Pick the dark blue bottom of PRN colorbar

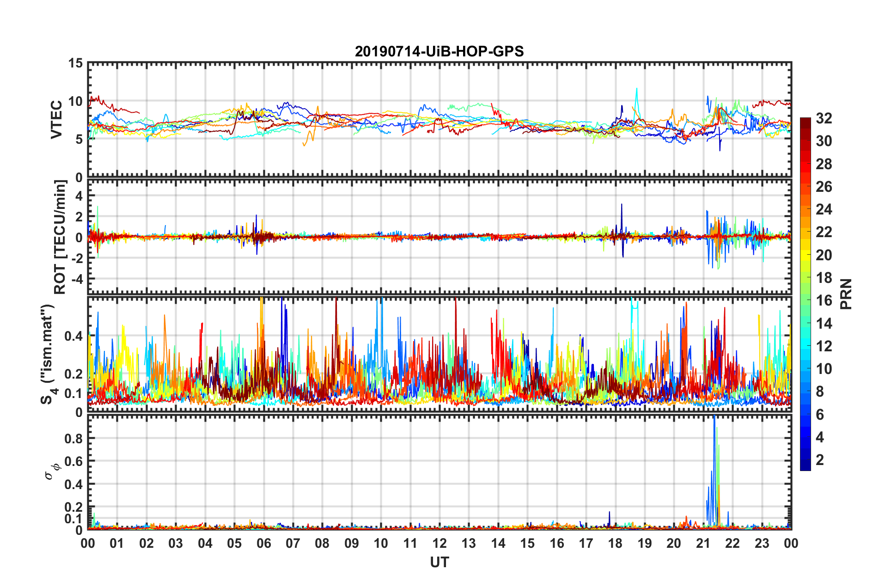805,466
